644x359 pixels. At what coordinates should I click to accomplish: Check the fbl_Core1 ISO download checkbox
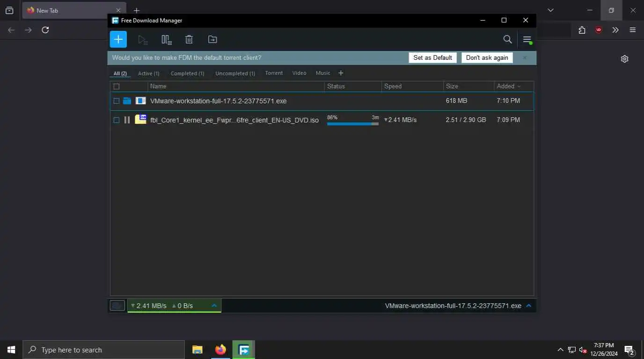pos(117,120)
